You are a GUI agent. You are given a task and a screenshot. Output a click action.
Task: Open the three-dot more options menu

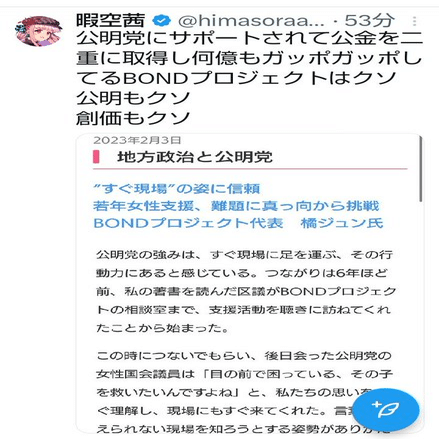(414, 21)
